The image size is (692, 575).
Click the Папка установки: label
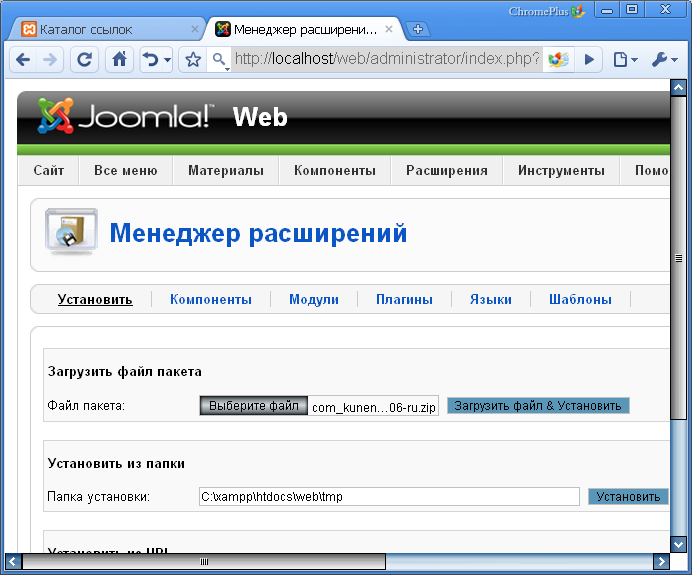tap(98, 497)
